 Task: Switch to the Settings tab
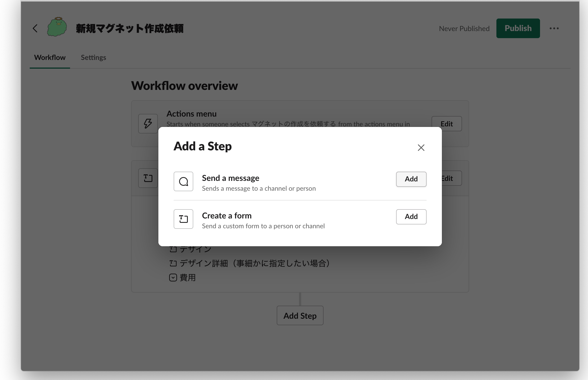pyautogui.click(x=93, y=57)
